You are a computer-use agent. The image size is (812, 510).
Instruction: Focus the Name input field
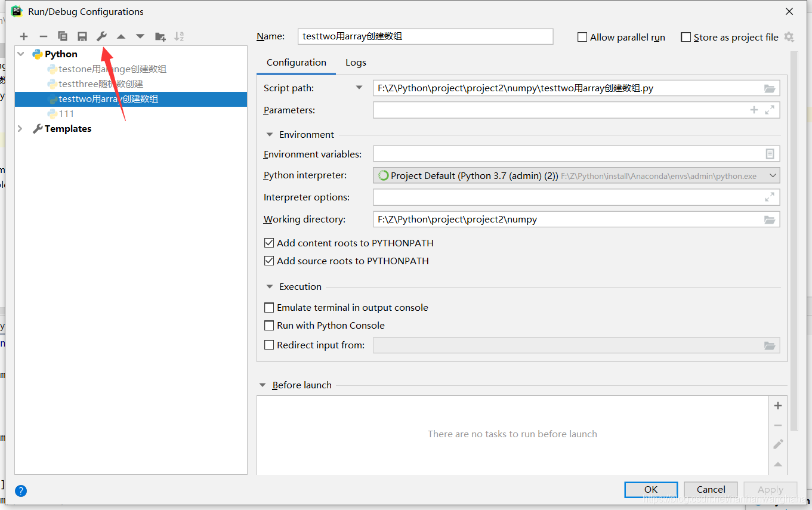pos(425,36)
